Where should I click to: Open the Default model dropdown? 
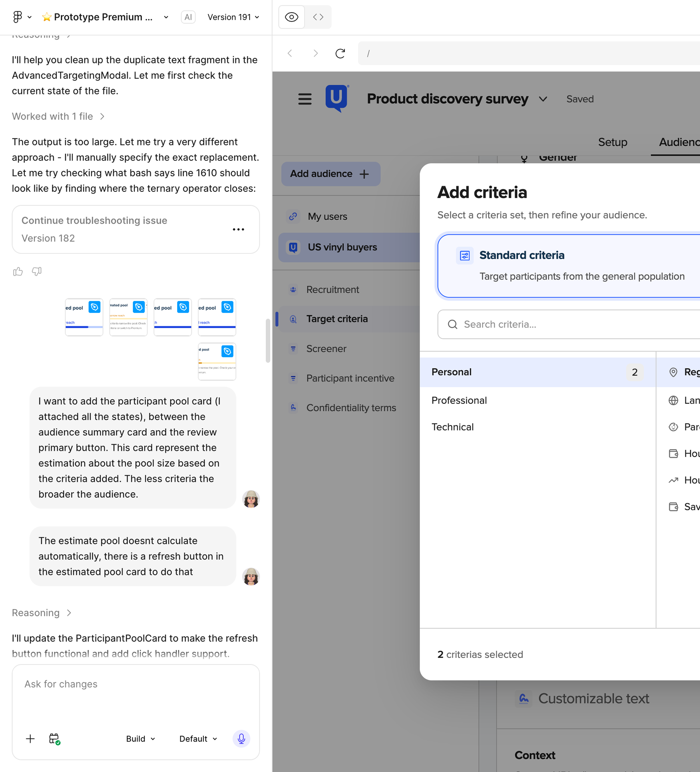click(x=198, y=739)
